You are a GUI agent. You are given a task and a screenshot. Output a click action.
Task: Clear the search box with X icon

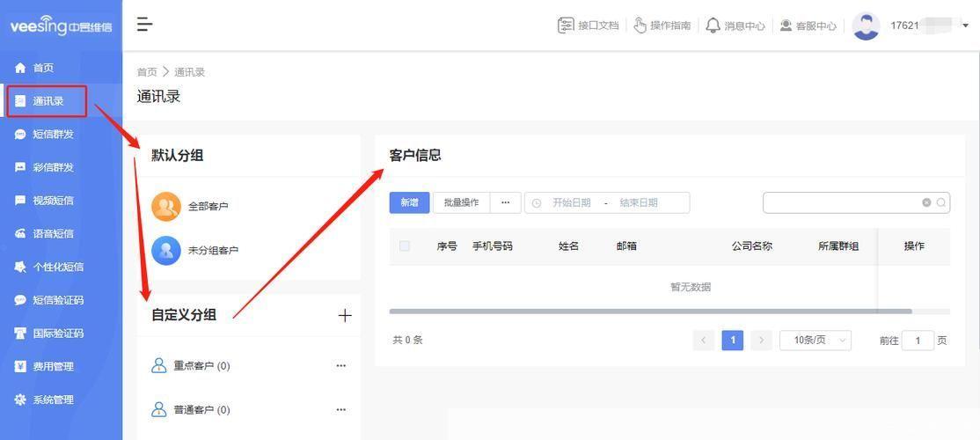pyautogui.click(x=926, y=202)
